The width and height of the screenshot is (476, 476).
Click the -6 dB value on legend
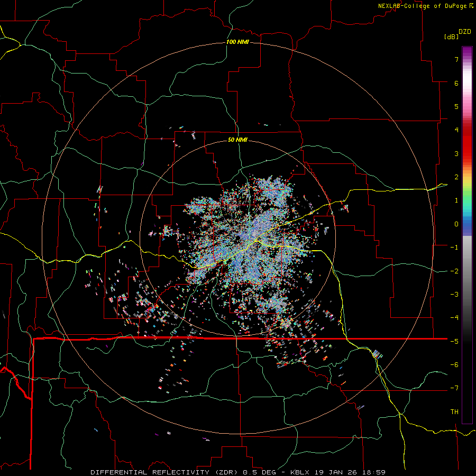[454, 365]
